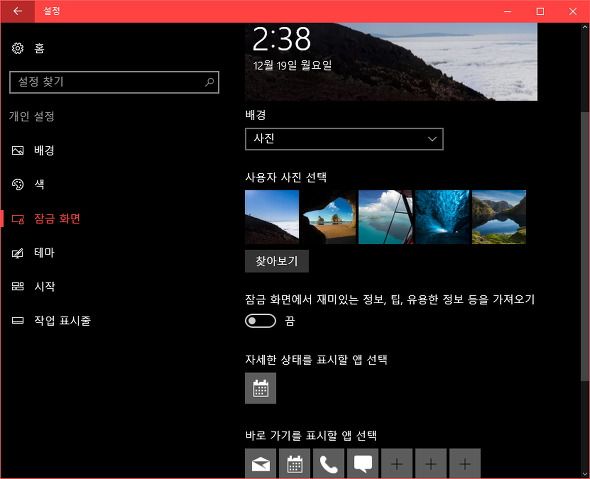This screenshot has width=590, height=479.
Task: Minimize the 설정 window
Action: click(508, 11)
